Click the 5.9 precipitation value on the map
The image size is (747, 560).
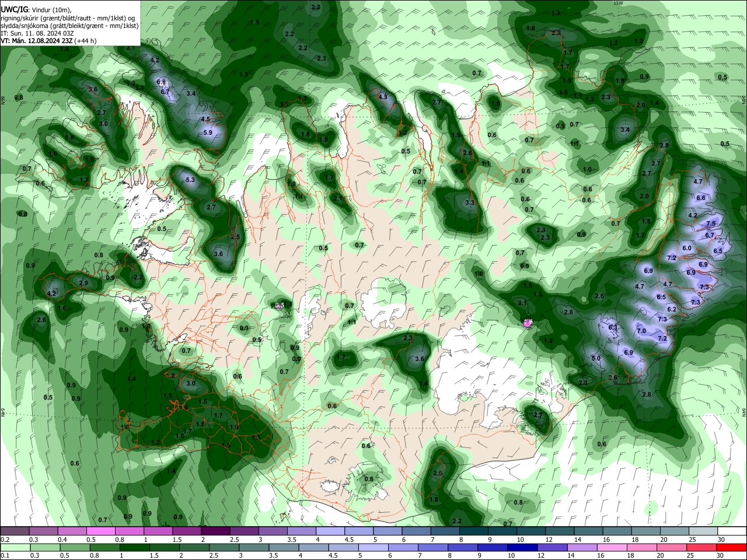click(208, 132)
